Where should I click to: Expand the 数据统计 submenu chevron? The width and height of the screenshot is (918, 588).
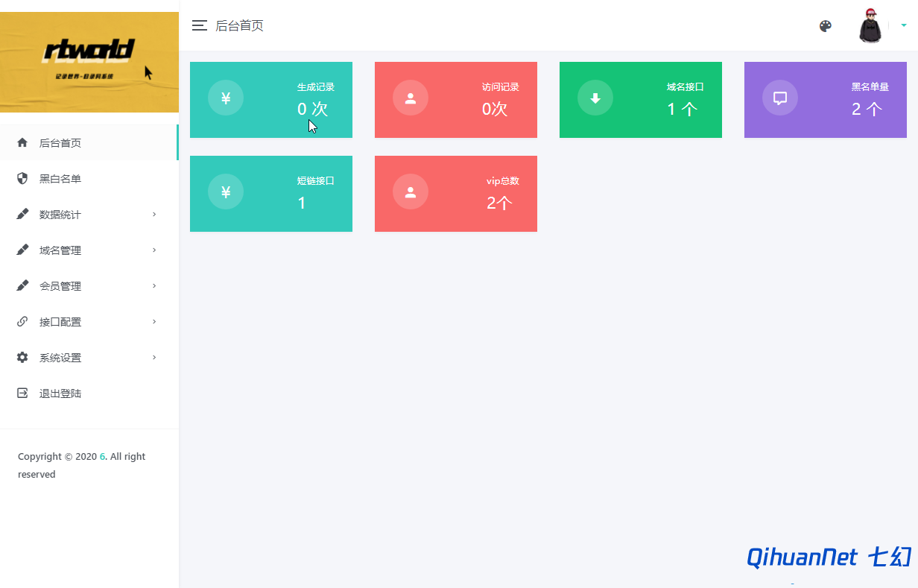154,214
